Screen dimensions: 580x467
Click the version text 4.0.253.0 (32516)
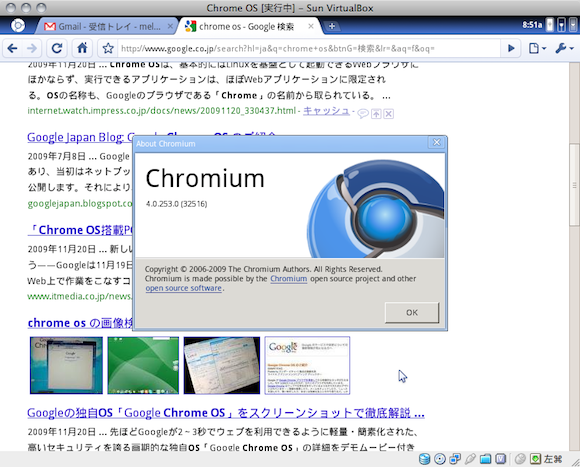click(x=176, y=204)
